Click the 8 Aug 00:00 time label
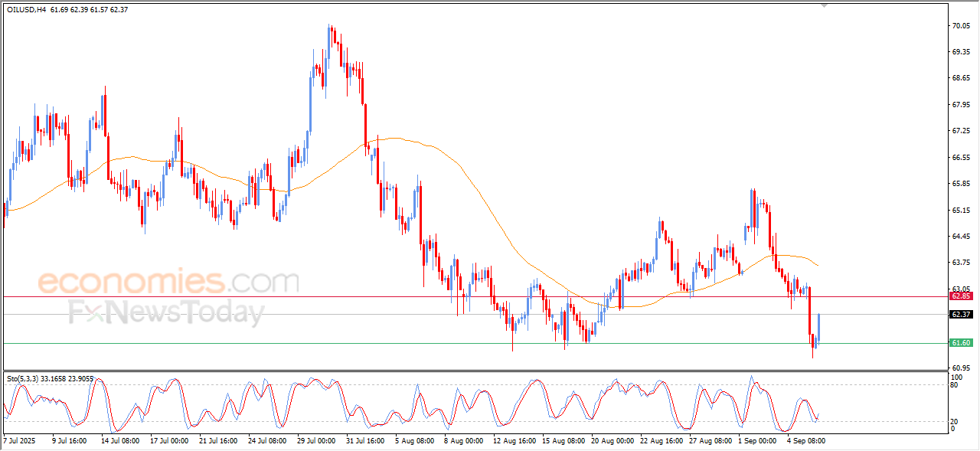This screenshot has width=980, height=451. coord(463,442)
